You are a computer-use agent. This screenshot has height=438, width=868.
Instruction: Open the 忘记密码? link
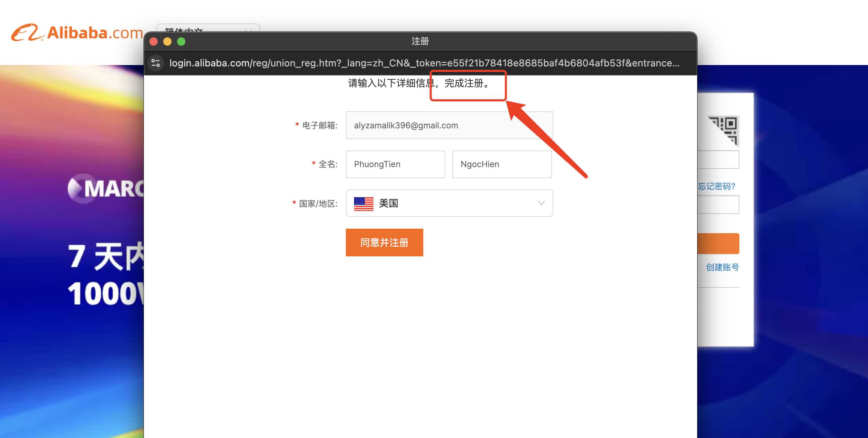point(716,186)
